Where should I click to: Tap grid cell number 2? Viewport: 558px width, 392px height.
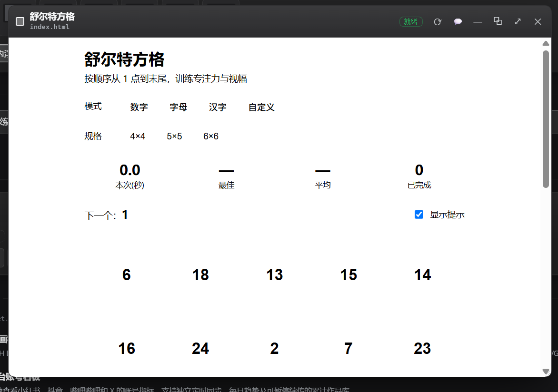click(x=274, y=348)
